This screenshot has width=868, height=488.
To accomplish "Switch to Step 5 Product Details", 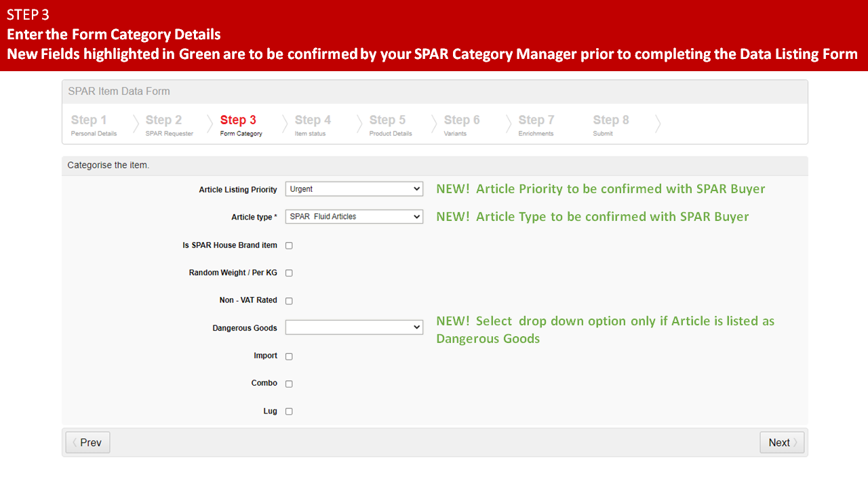I will point(391,125).
